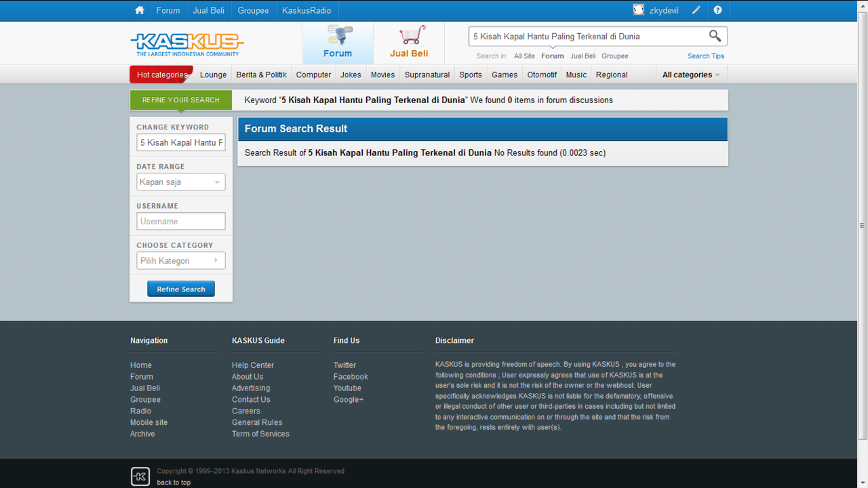Open Games category
The height and width of the screenshot is (488, 868).
505,75
